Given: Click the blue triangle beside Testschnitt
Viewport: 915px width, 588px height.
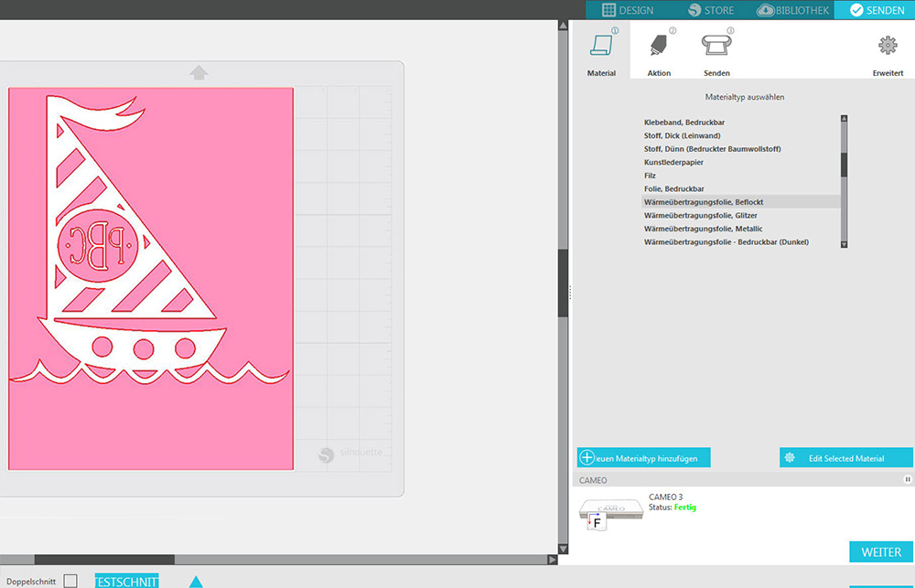Looking at the screenshot, I should coord(196,582).
